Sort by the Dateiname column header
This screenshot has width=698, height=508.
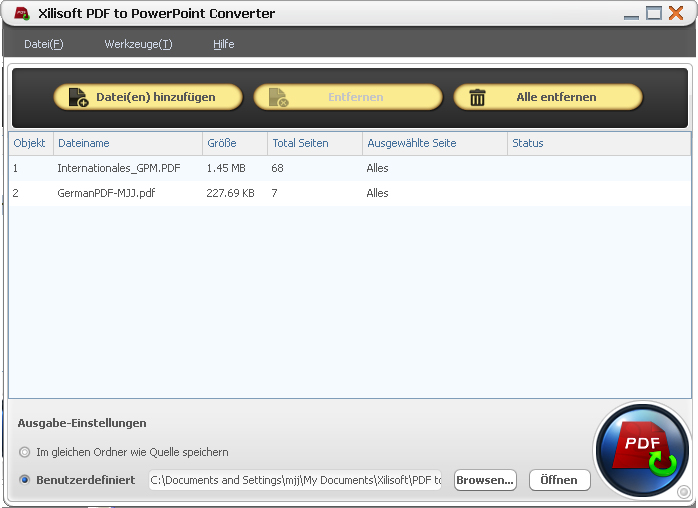coord(128,143)
